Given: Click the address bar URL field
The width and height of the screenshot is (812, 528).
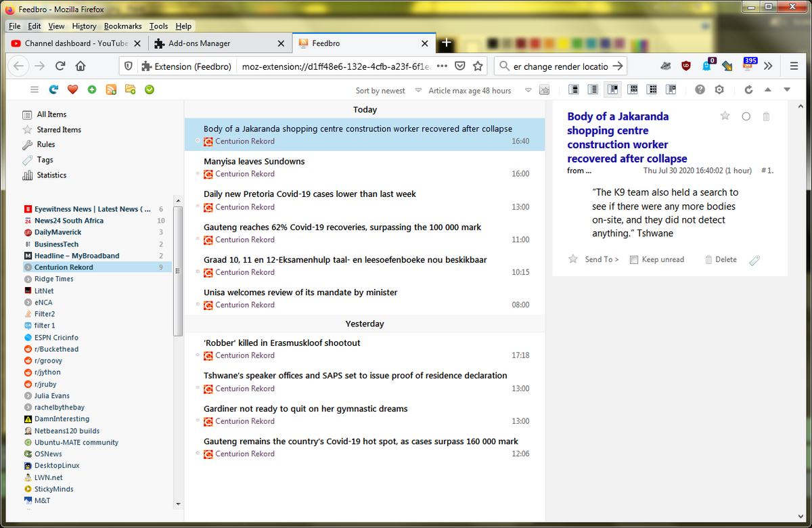Looking at the screenshot, I should (336, 66).
